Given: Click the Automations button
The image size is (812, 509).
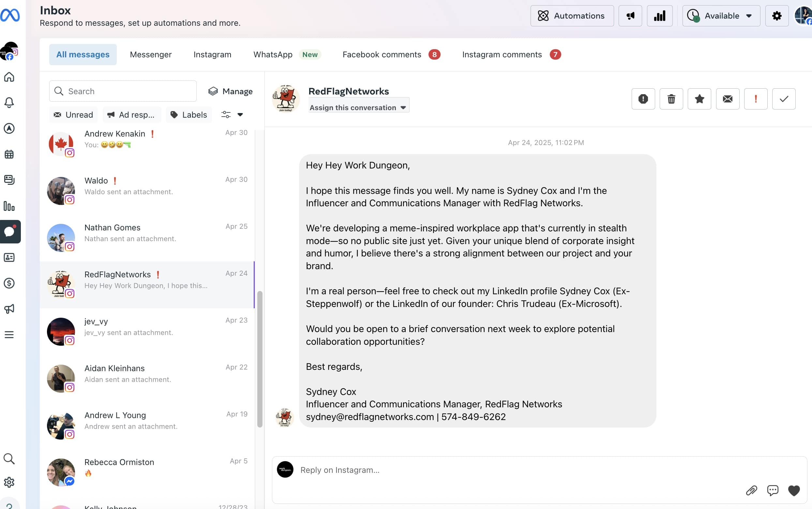Looking at the screenshot, I should (572, 16).
